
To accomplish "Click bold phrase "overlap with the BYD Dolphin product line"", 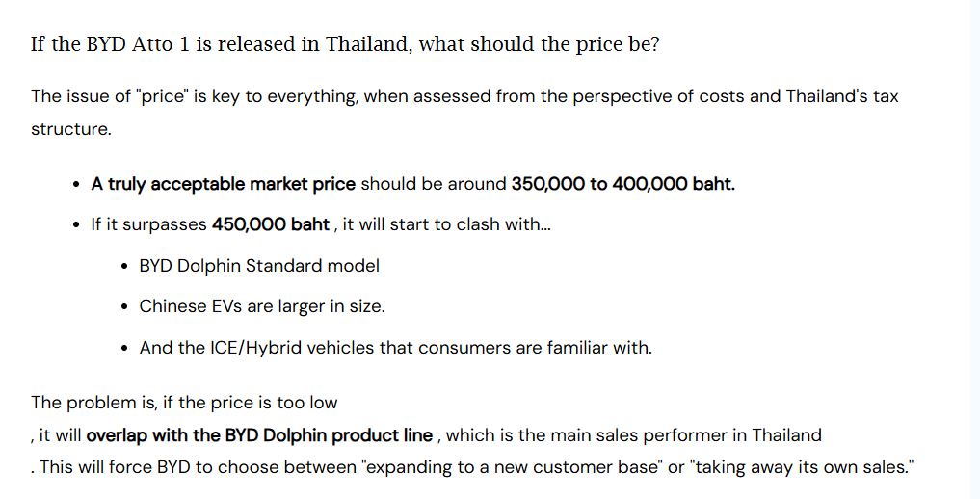I will pyautogui.click(x=259, y=435).
